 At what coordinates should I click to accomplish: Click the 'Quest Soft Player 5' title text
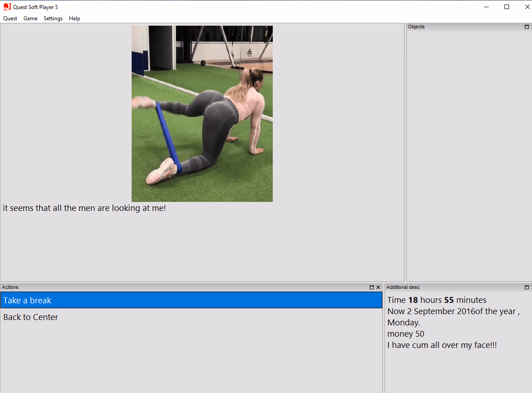[x=34, y=7]
